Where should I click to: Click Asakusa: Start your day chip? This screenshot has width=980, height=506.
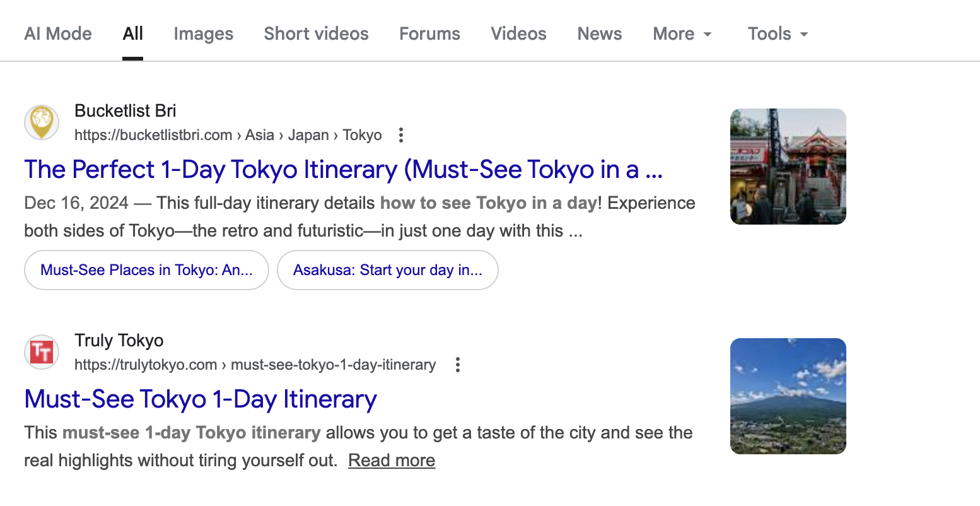pyautogui.click(x=387, y=270)
